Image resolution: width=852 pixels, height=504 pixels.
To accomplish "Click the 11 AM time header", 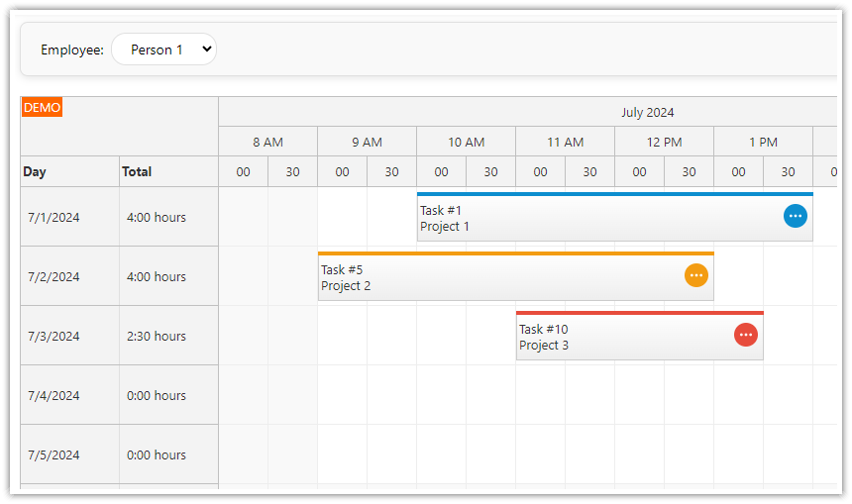I will click(565, 142).
